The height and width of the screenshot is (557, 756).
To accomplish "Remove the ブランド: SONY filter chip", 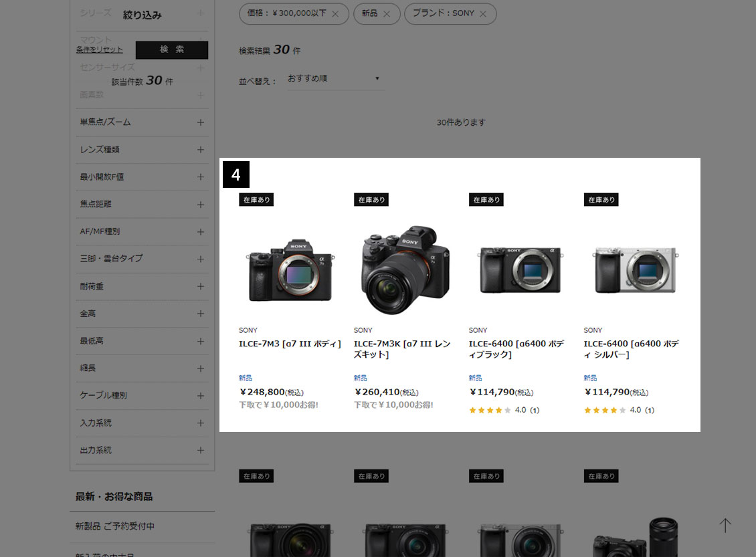I will 482,14.
